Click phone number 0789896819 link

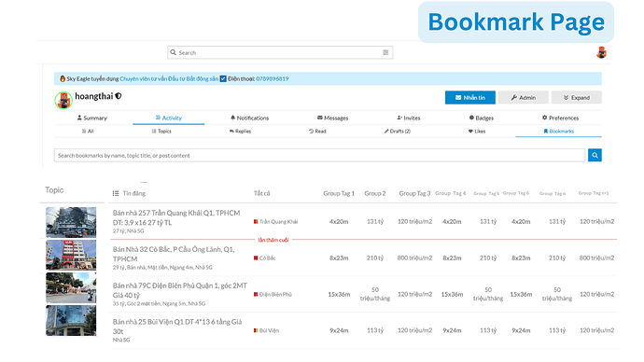coord(273,78)
